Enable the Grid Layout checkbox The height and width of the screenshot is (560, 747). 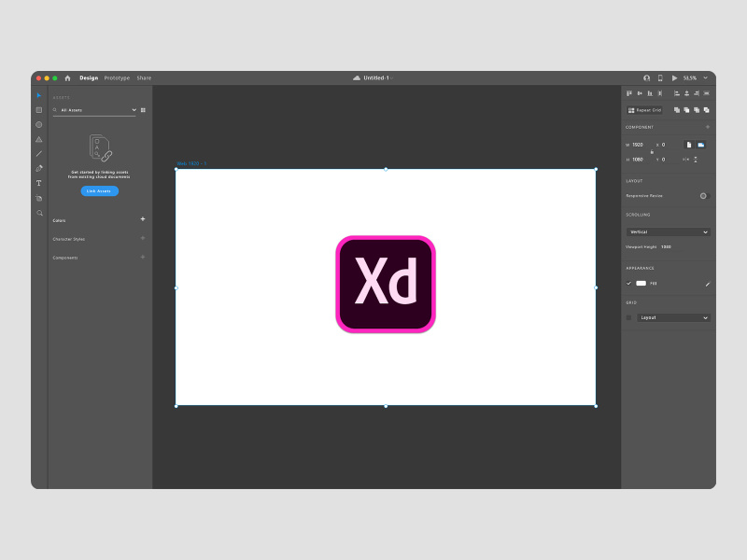(x=628, y=317)
